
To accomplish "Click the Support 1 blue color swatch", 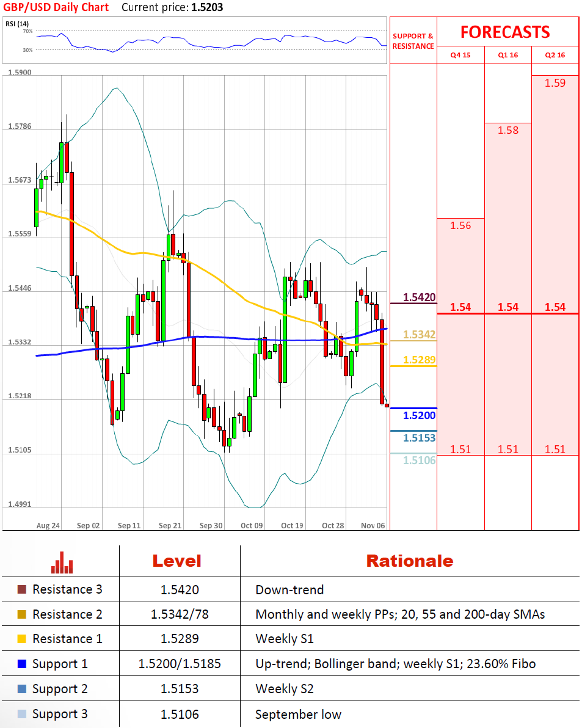I will point(22,664).
